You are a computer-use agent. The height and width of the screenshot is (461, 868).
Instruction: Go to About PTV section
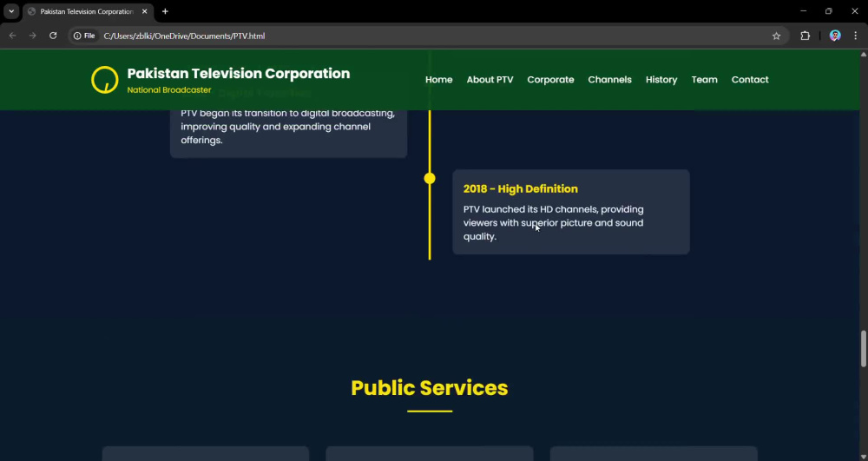490,80
